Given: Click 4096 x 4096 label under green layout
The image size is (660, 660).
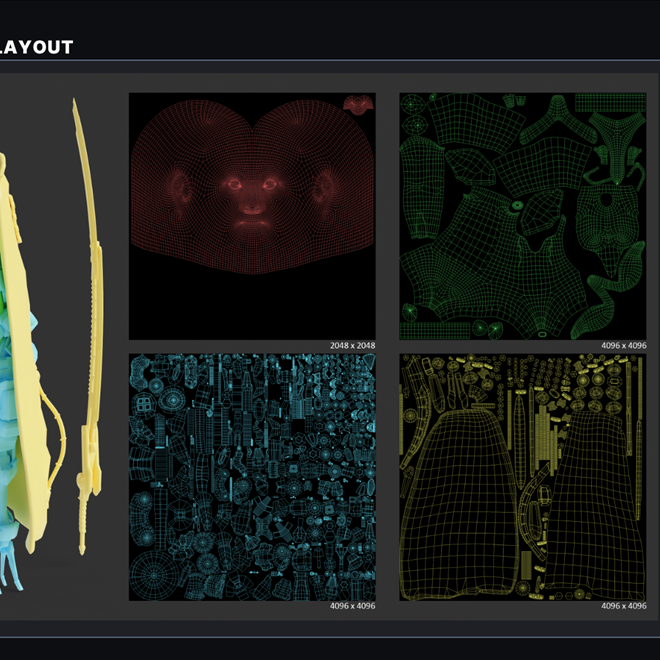Looking at the screenshot, I should pyautogui.click(x=623, y=346).
